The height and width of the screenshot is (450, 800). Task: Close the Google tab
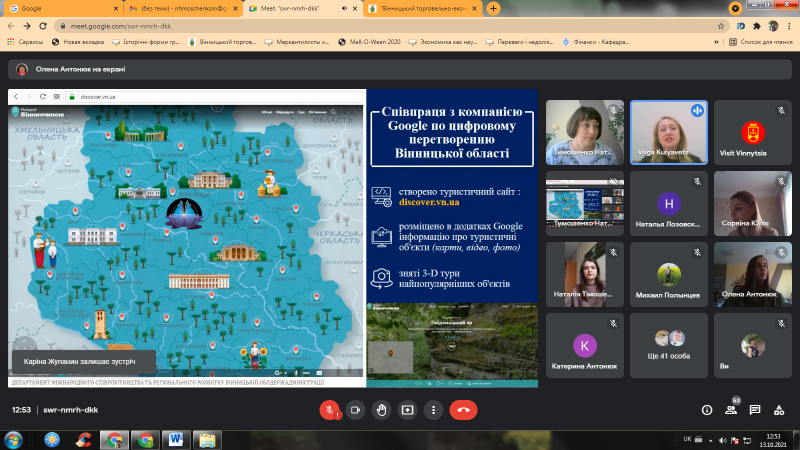pos(116,9)
